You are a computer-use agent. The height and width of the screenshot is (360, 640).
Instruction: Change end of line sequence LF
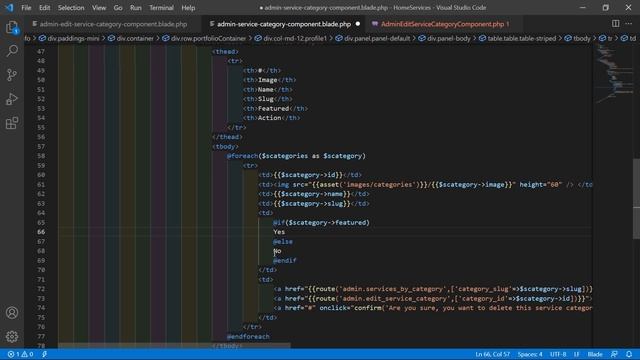(576, 354)
